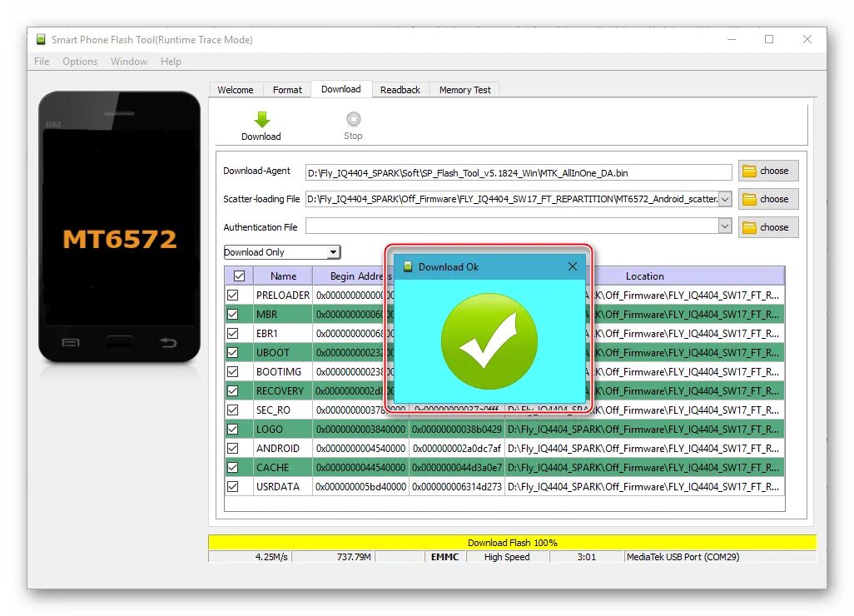This screenshot has height=616, width=854.
Task: Click the Smart Phone Flash Tool title icon
Action: [x=41, y=39]
